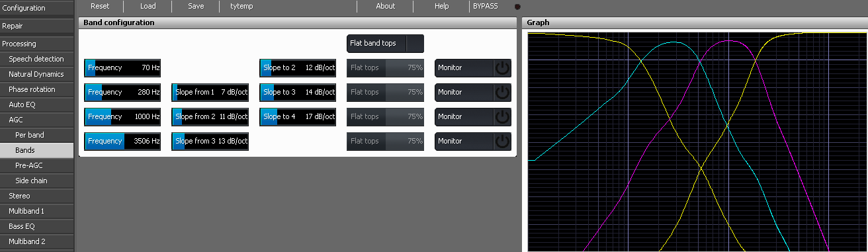Select Multiband 2 in the sidebar
The height and width of the screenshot is (252, 868).
[x=37, y=241]
